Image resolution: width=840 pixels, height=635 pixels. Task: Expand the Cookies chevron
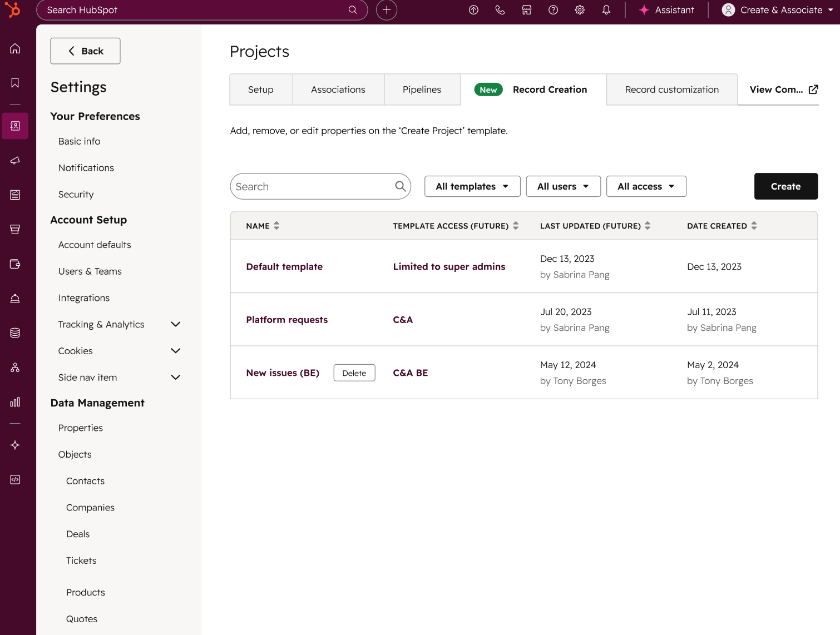pyautogui.click(x=176, y=351)
